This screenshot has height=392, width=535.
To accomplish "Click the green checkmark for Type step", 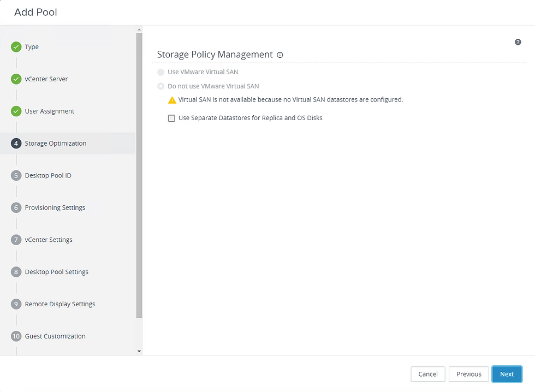I will (16, 47).
